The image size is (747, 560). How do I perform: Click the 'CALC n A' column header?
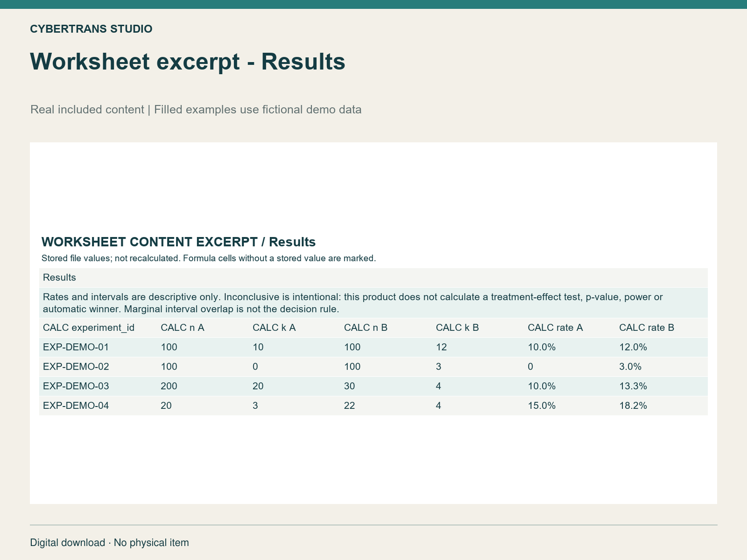pyautogui.click(x=183, y=328)
